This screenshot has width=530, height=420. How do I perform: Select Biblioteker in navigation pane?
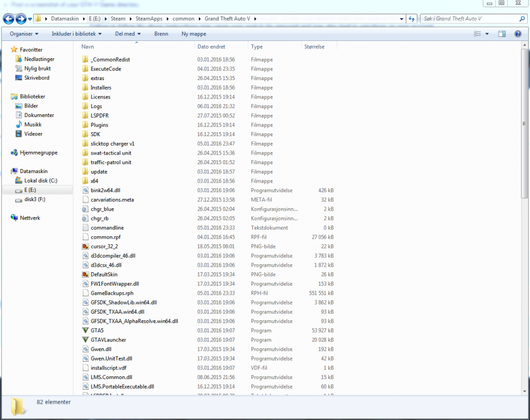(32, 97)
